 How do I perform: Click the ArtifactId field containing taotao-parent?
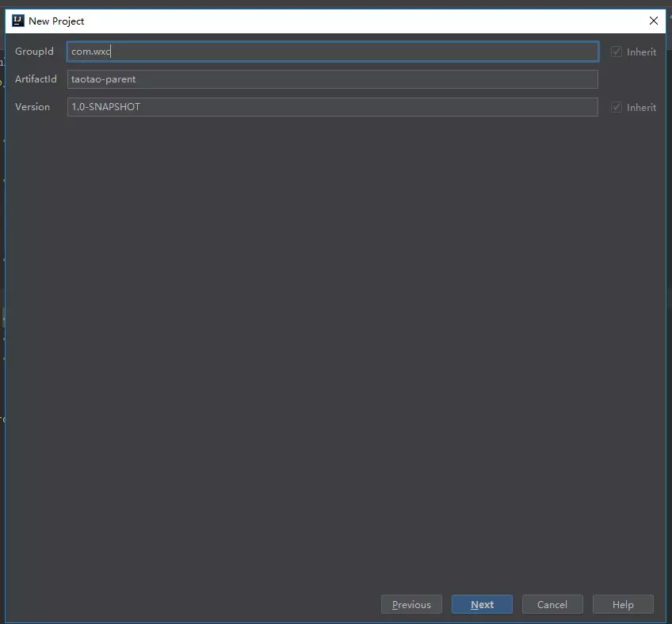(x=333, y=79)
